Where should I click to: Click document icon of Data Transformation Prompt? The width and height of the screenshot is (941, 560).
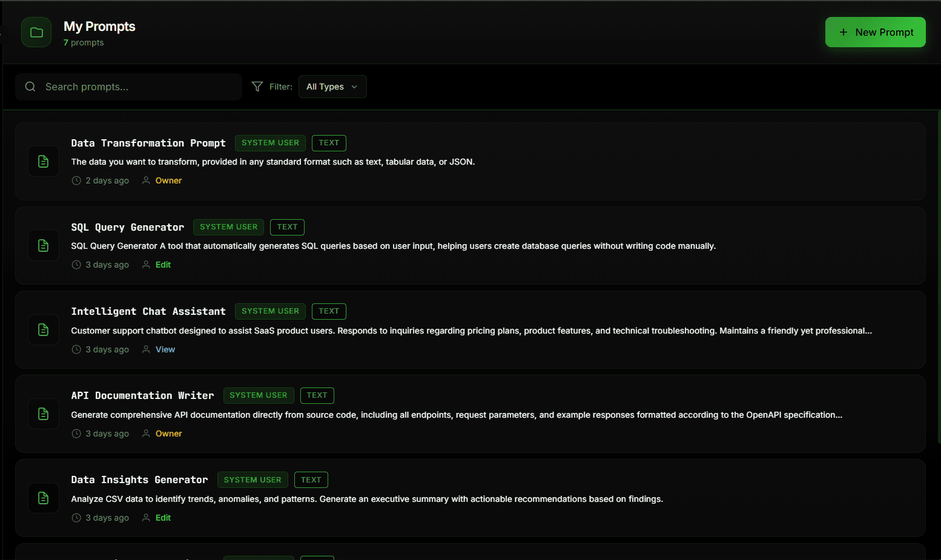pos(44,161)
